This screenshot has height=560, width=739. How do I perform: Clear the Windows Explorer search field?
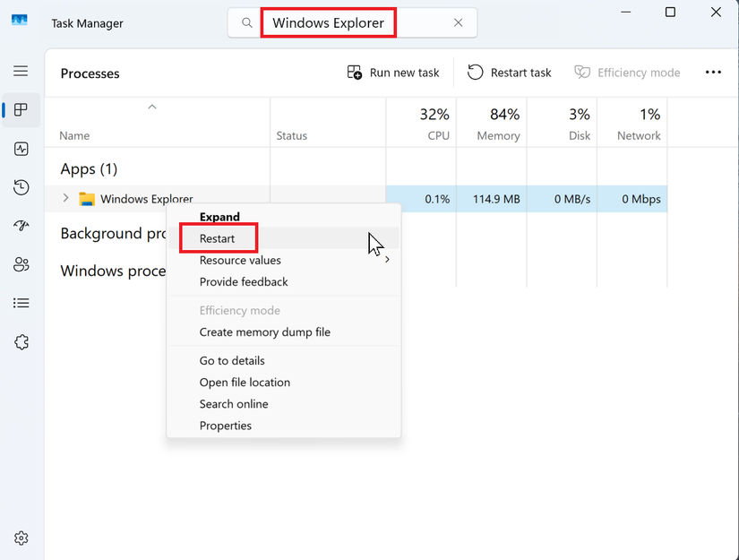pos(458,22)
